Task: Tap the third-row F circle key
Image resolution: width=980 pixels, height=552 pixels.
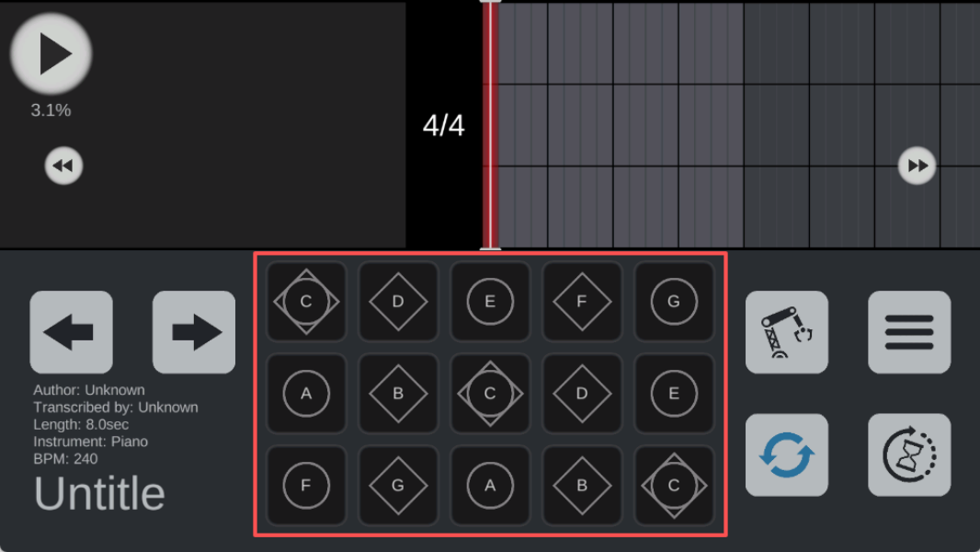Action: pyautogui.click(x=306, y=486)
